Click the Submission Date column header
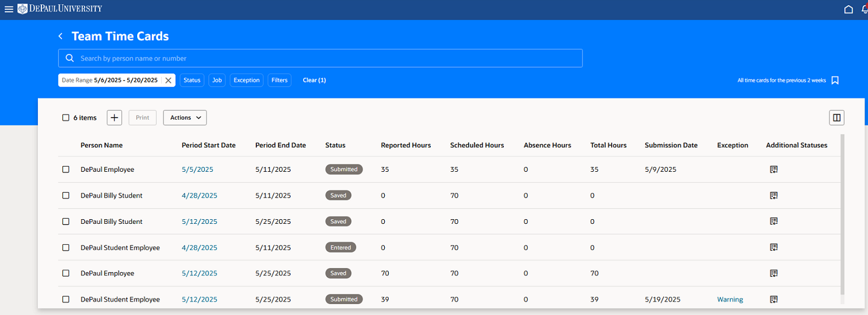The height and width of the screenshot is (315, 868). pyautogui.click(x=671, y=145)
